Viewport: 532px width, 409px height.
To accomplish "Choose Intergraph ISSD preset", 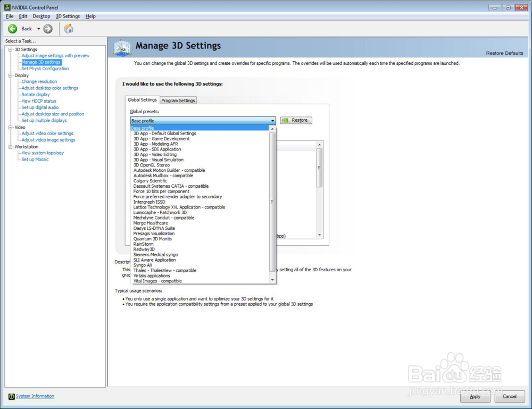I will point(149,202).
